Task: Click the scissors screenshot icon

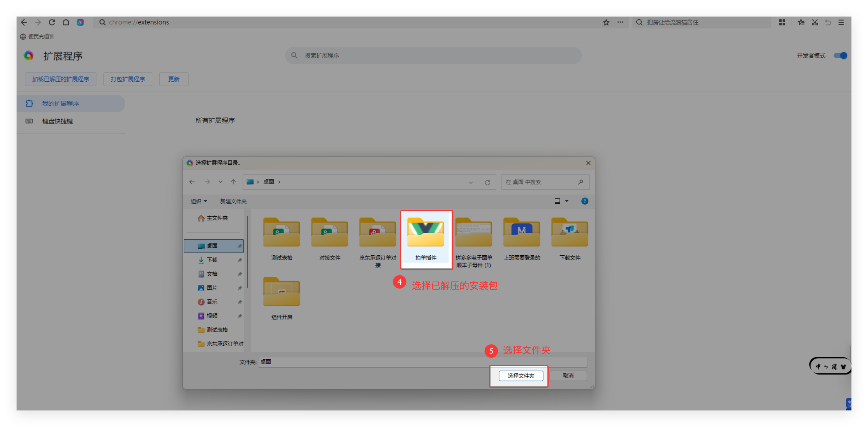Action: point(815,22)
